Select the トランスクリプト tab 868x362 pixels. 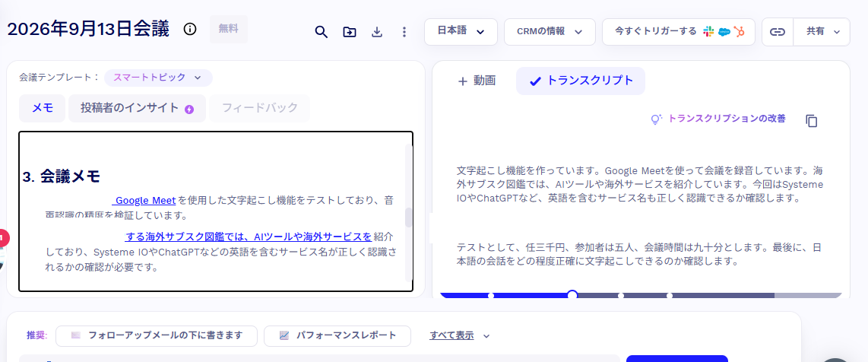click(581, 81)
